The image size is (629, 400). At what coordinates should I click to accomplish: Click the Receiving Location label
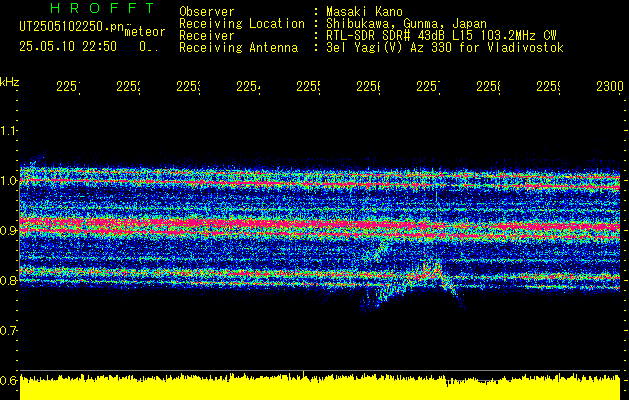(x=242, y=24)
